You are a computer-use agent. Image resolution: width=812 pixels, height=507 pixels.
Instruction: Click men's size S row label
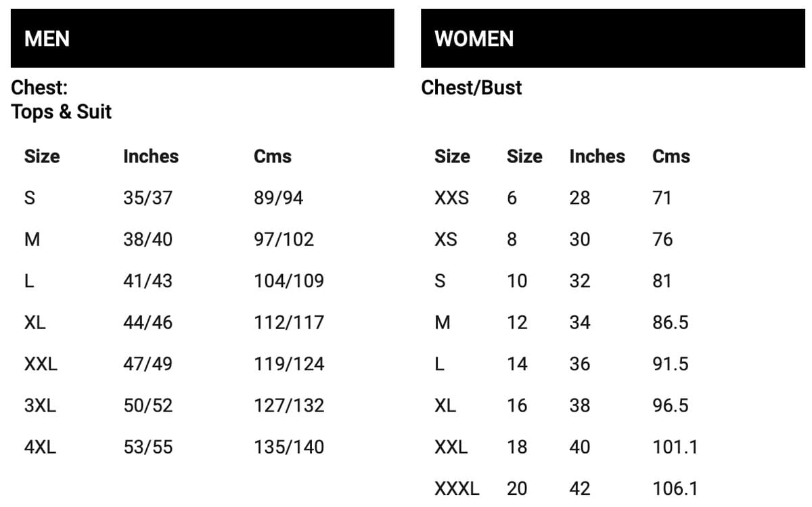29,198
